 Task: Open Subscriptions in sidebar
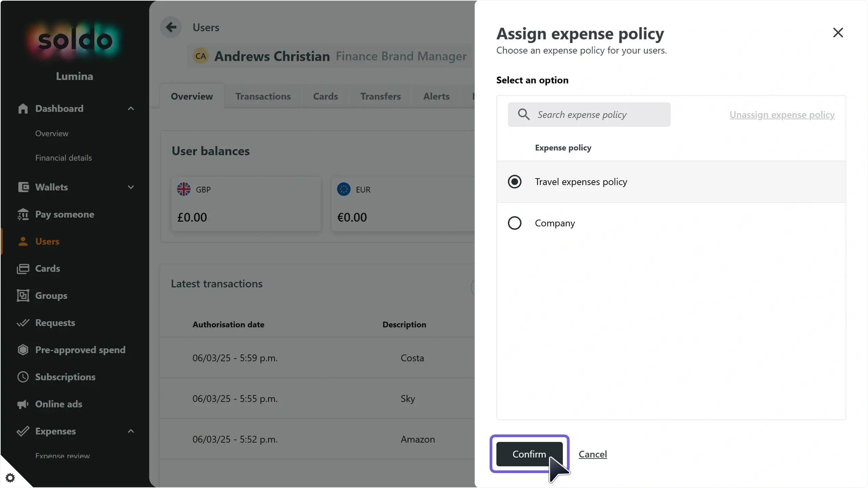point(65,377)
